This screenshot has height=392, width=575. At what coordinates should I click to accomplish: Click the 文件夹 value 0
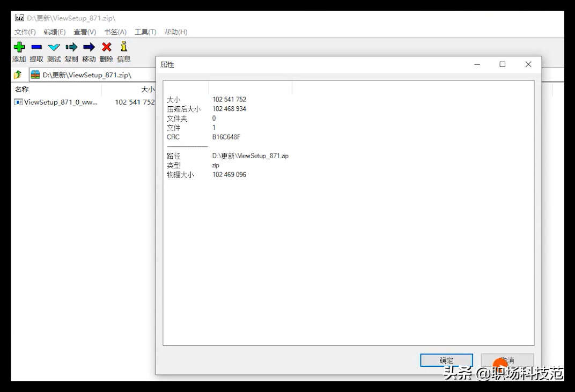[214, 119]
